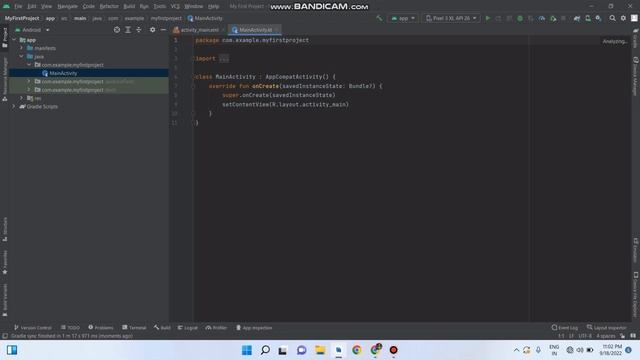The height and width of the screenshot is (360, 640).
Task: Open the Build tool window
Action: 162,328
